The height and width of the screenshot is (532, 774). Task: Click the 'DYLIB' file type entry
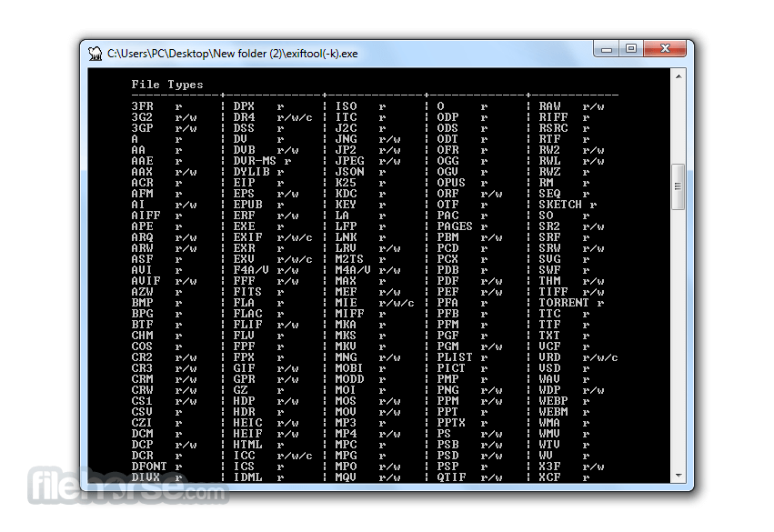(x=251, y=172)
